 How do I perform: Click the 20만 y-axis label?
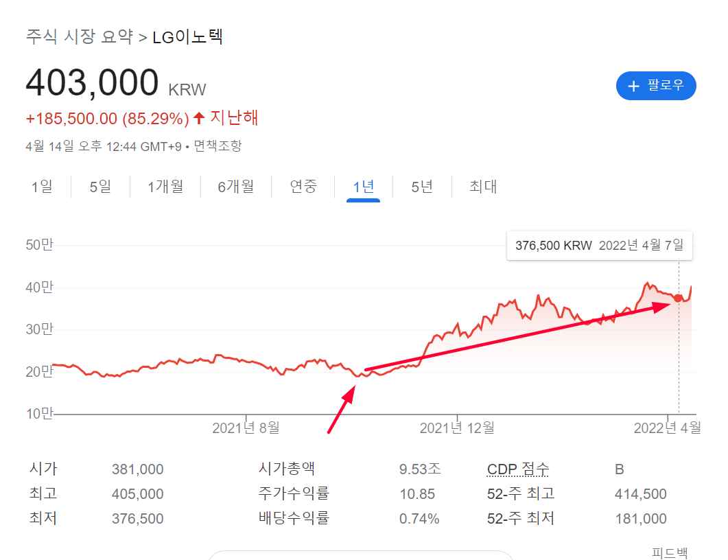[x=40, y=371]
